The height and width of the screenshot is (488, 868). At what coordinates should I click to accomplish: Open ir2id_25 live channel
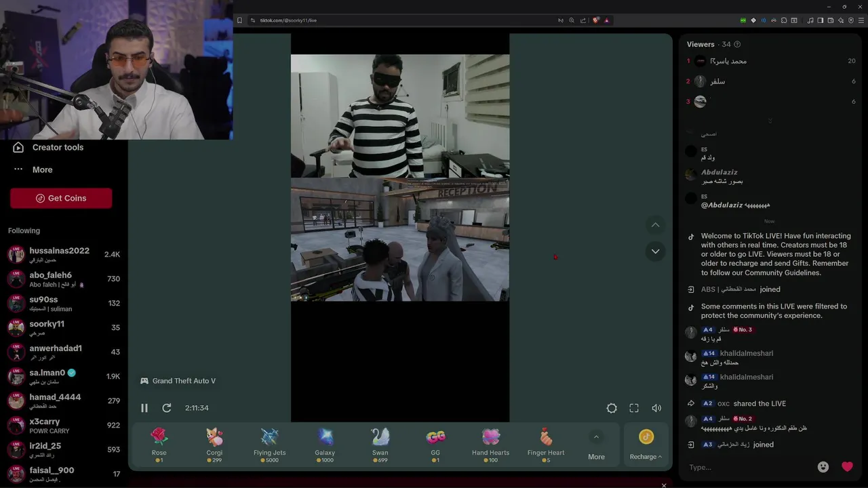pyautogui.click(x=64, y=450)
